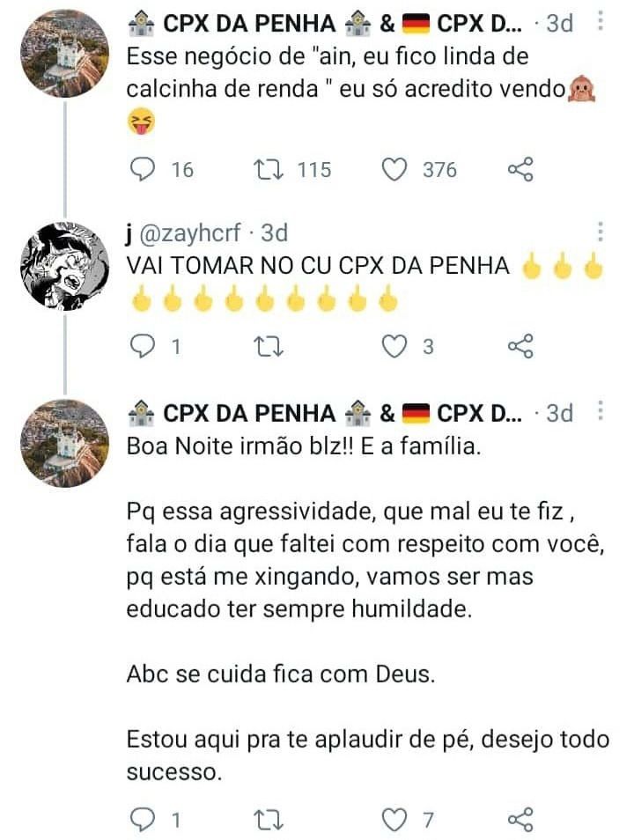Like the tweet with 376 likes

[394, 170]
